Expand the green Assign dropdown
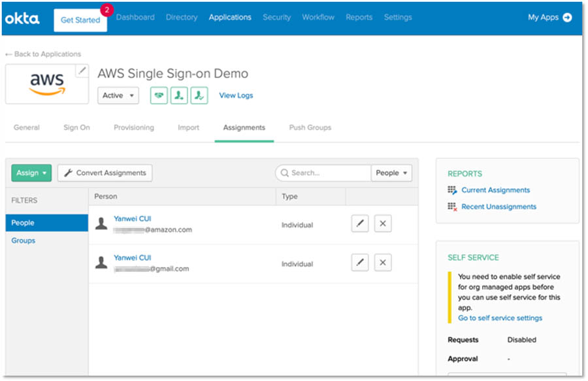Screen dimensions: 588x381 [x=31, y=173]
